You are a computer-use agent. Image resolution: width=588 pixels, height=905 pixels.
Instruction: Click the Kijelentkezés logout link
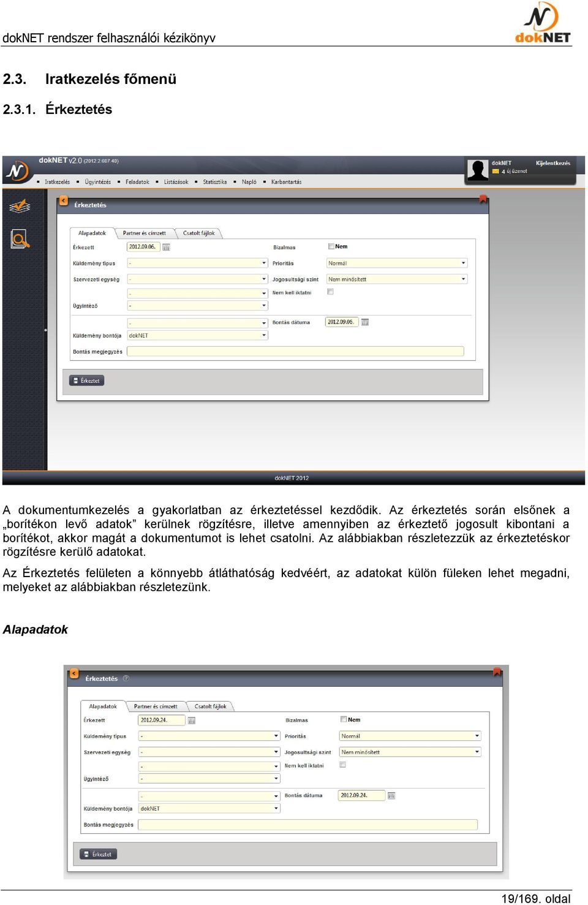coord(553,163)
